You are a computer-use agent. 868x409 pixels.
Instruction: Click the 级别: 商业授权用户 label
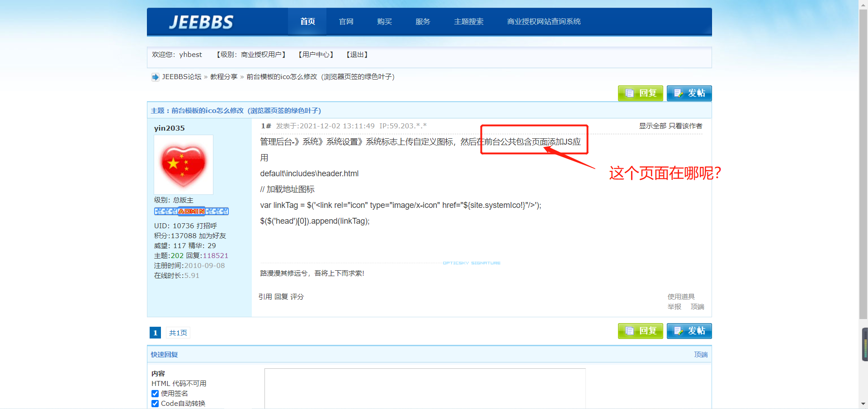pos(251,55)
